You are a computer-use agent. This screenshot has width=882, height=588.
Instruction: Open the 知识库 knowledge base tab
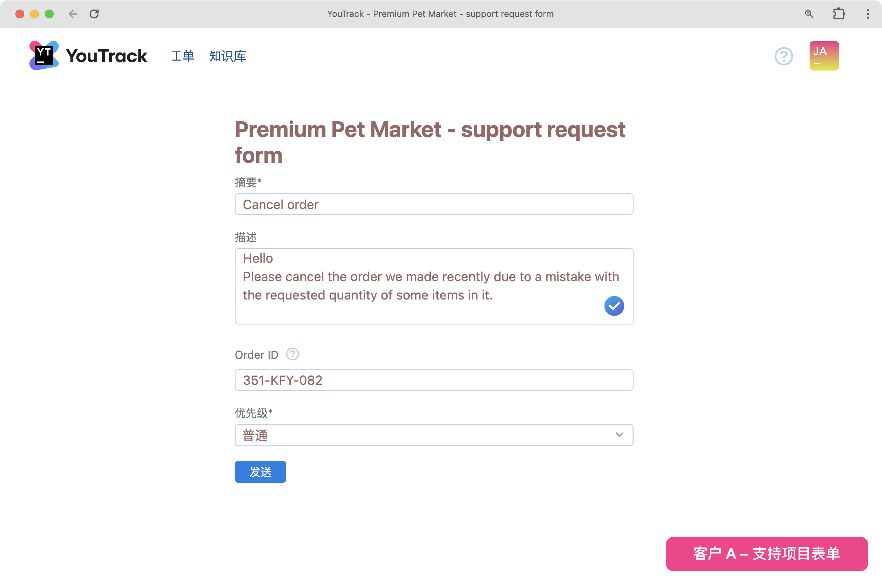pos(227,56)
